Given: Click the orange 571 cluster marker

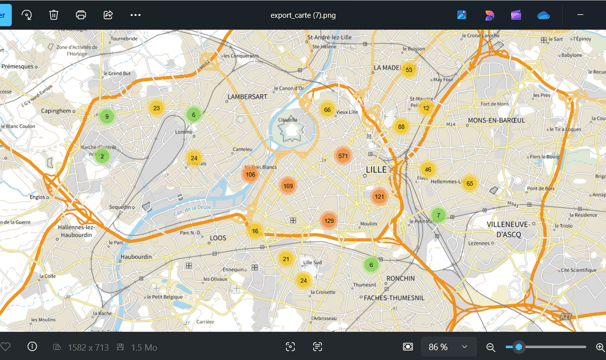Looking at the screenshot, I should click(x=343, y=156).
